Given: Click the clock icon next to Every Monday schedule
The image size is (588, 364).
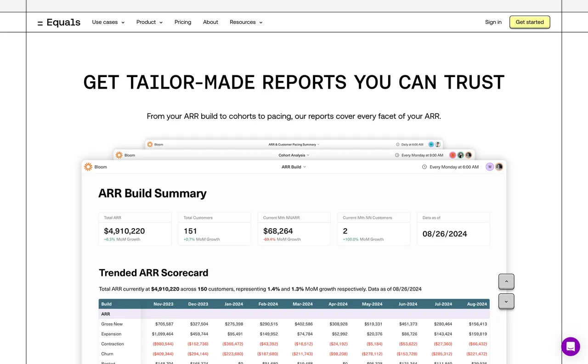Looking at the screenshot, I should click(x=424, y=167).
